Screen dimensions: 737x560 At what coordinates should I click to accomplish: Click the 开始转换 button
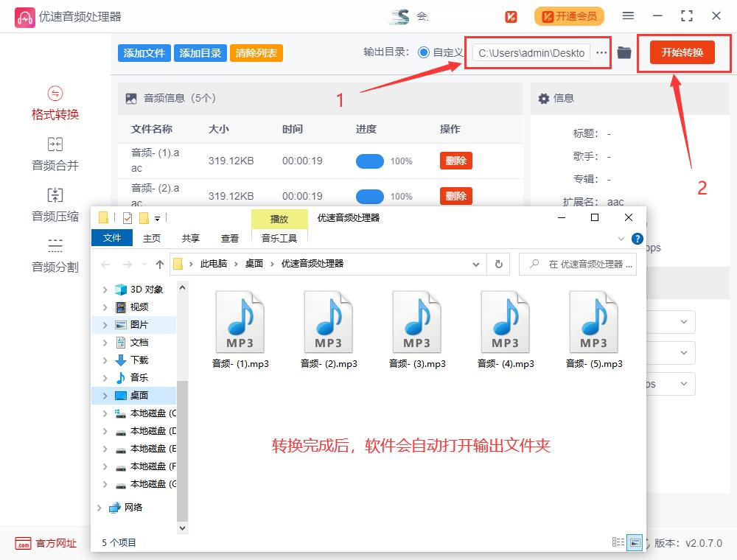click(682, 52)
